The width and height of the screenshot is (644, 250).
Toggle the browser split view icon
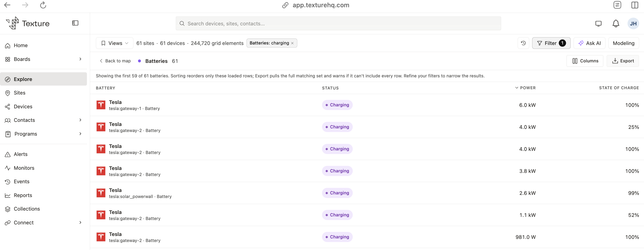(x=635, y=5)
